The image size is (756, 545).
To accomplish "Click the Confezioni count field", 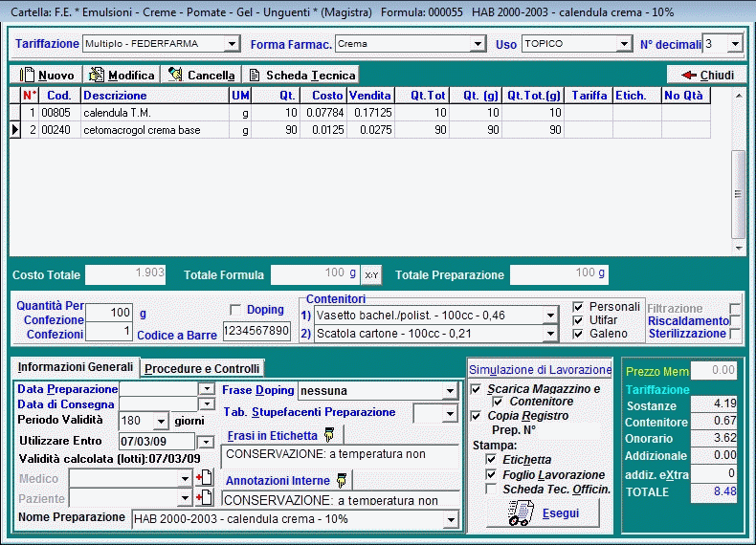I will click(x=109, y=332).
